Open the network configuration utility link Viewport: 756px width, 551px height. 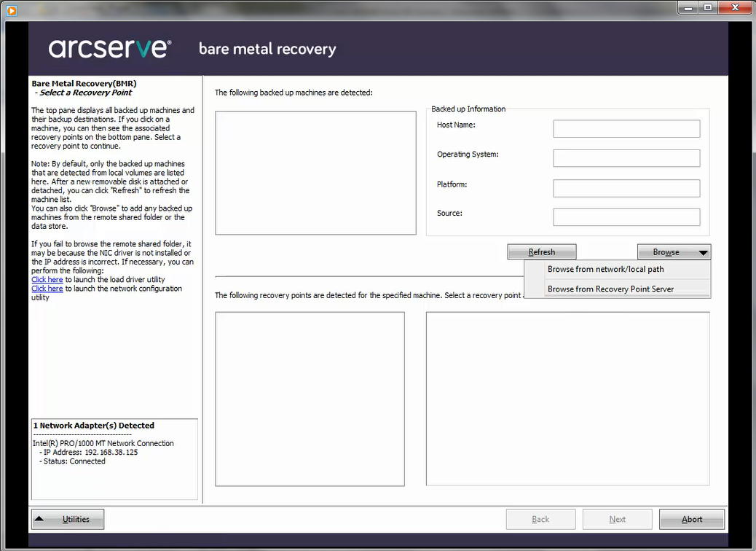pyautogui.click(x=47, y=288)
